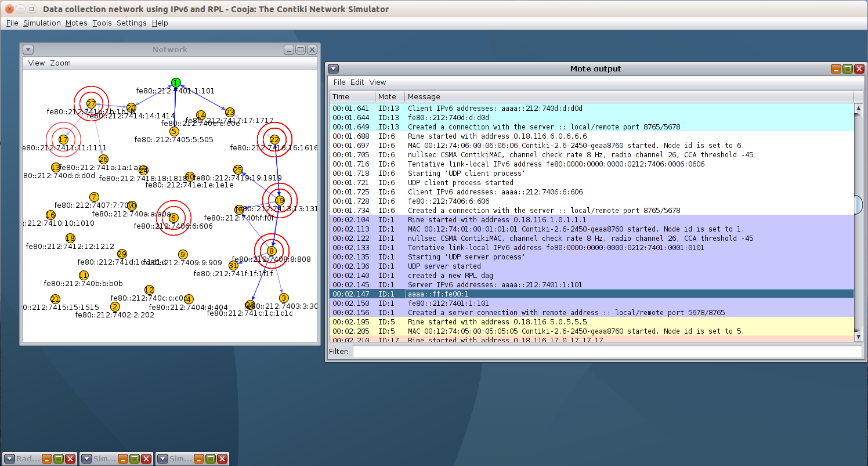Focus the Filter input field
The width and height of the screenshot is (868, 466).
[x=607, y=352]
